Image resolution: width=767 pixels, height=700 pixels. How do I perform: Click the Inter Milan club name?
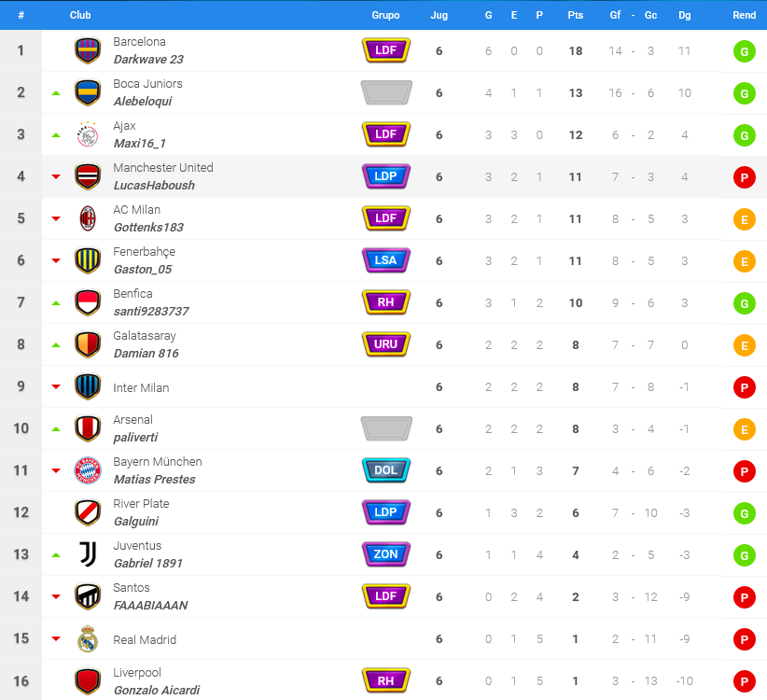pos(141,388)
